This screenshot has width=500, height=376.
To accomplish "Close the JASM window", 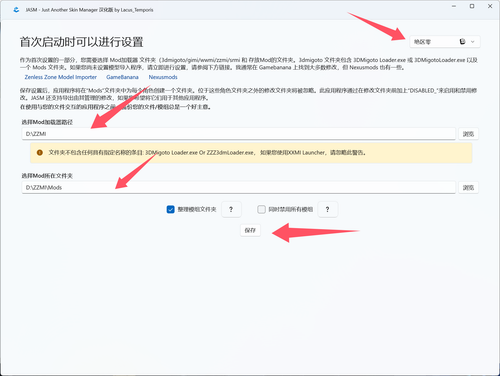I will (x=490, y=6).
